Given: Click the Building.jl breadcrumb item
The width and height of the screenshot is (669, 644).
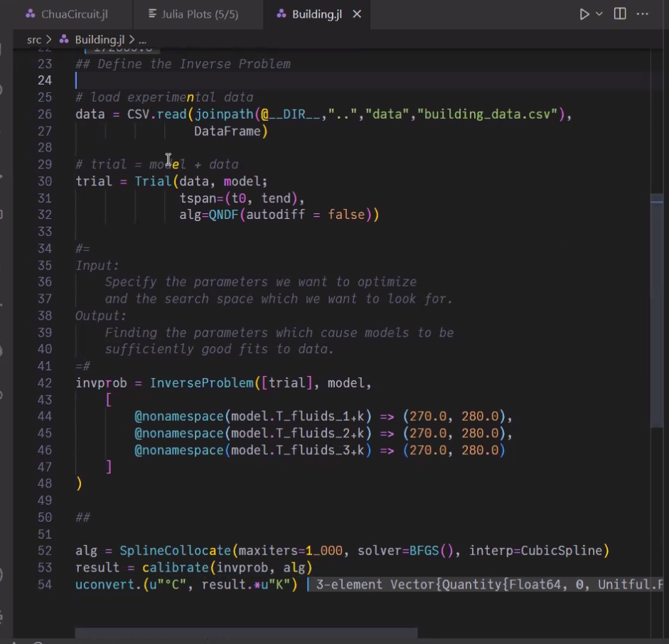Looking at the screenshot, I should tap(100, 40).
